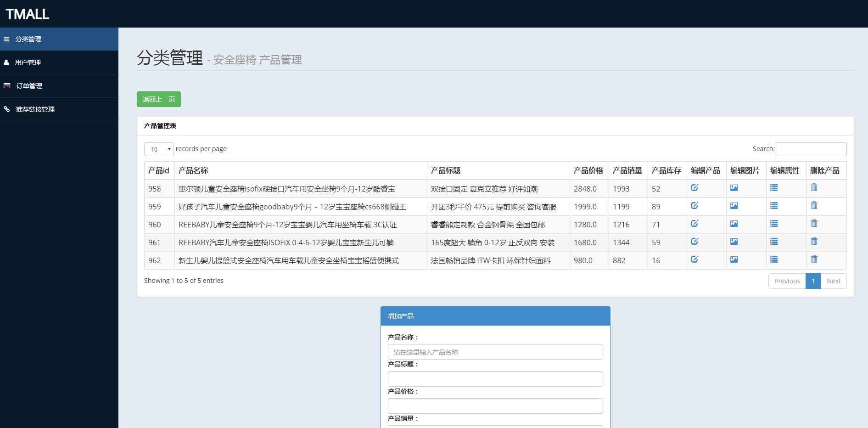Click 'Showing 1 to 5 of 5 entries' text
Viewport: 868px width, 428px height.
[184, 281]
